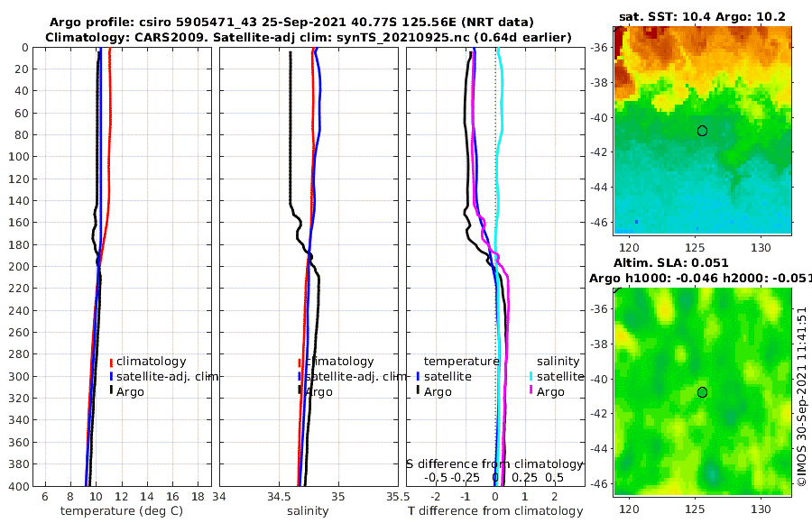Click magenta Argo salinity legend marker

tap(531, 391)
